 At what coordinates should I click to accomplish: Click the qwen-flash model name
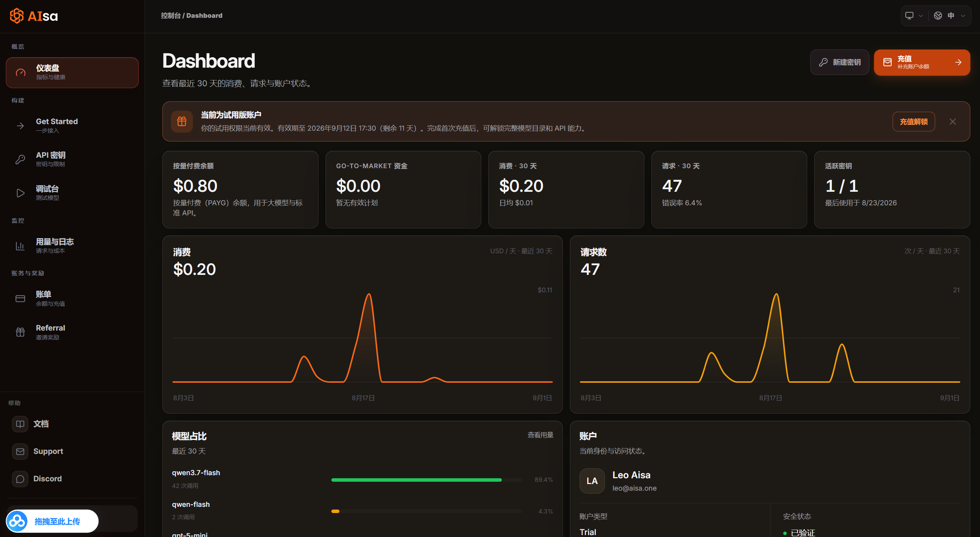point(191,504)
